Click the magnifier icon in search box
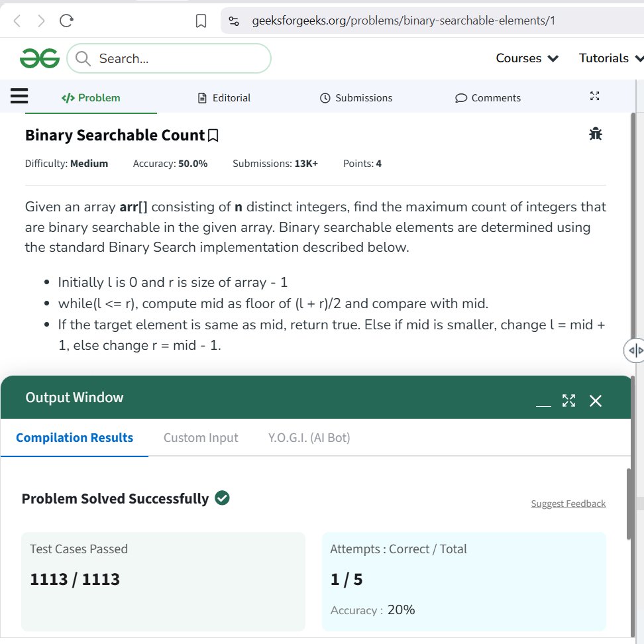Screen dimensions: 644x644 (83, 58)
